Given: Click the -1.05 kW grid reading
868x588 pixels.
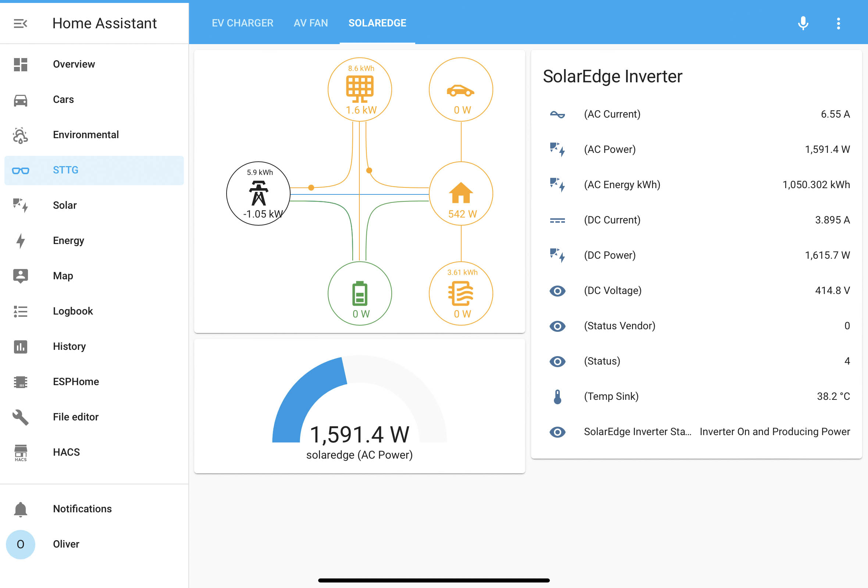Looking at the screenshot, I should point(263,214).
